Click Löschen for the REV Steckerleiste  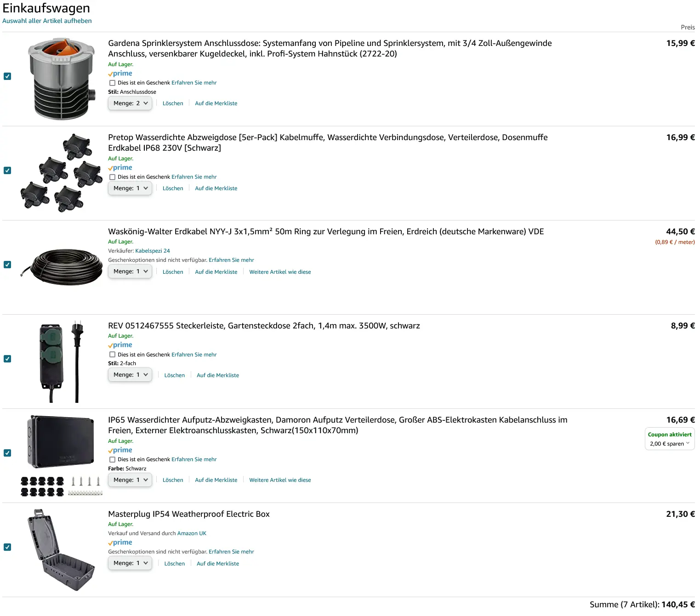tap(175, 375)
